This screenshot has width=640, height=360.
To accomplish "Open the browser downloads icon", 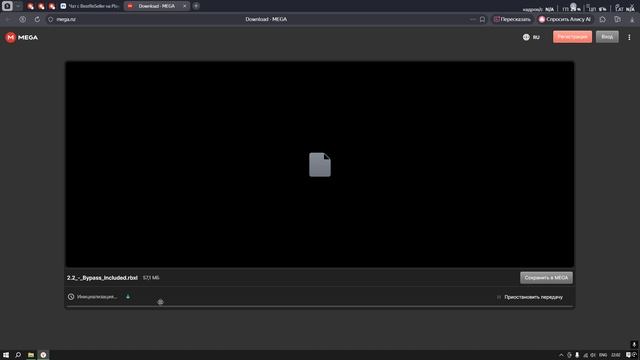I will coord(632,19).
